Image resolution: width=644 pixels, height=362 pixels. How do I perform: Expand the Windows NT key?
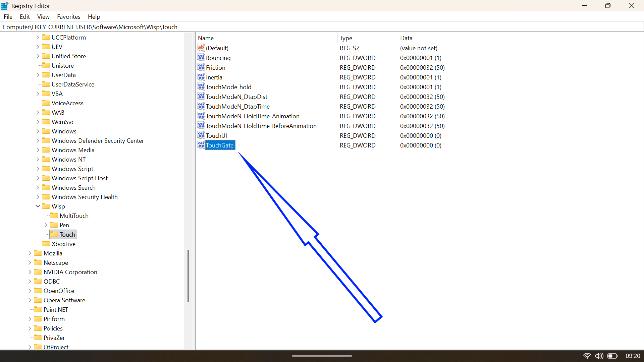38,159
